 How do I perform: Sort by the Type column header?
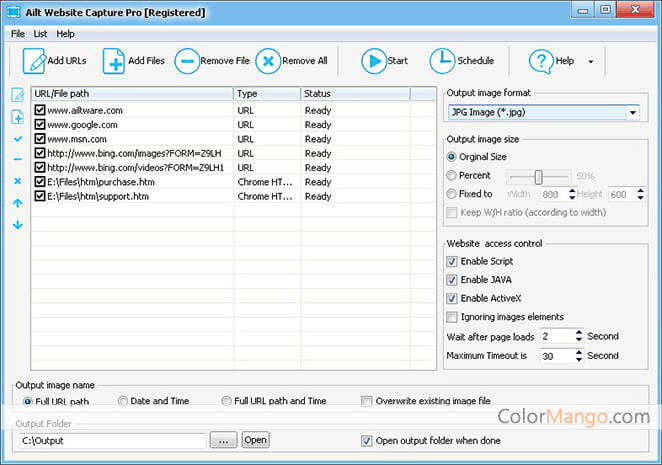pyautogui.click(x=267, y=94)
